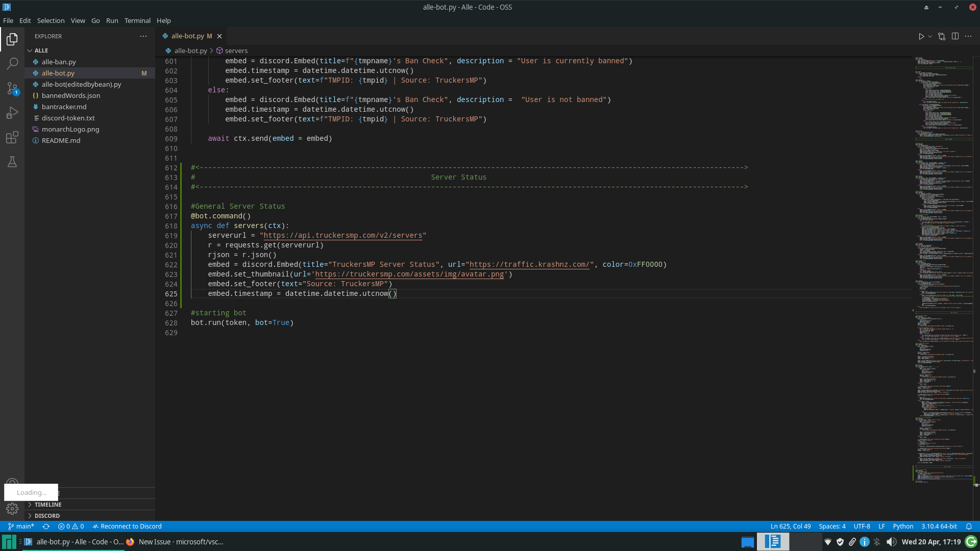Open the Testing flask icon
This screenshot has width=980, height=551.
(12, 162)
